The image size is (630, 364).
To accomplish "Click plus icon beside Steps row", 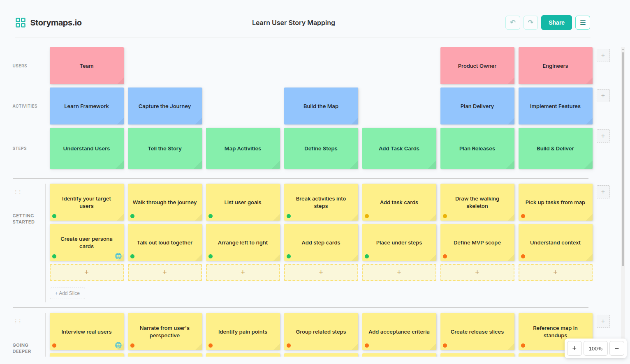I will 603,136.
